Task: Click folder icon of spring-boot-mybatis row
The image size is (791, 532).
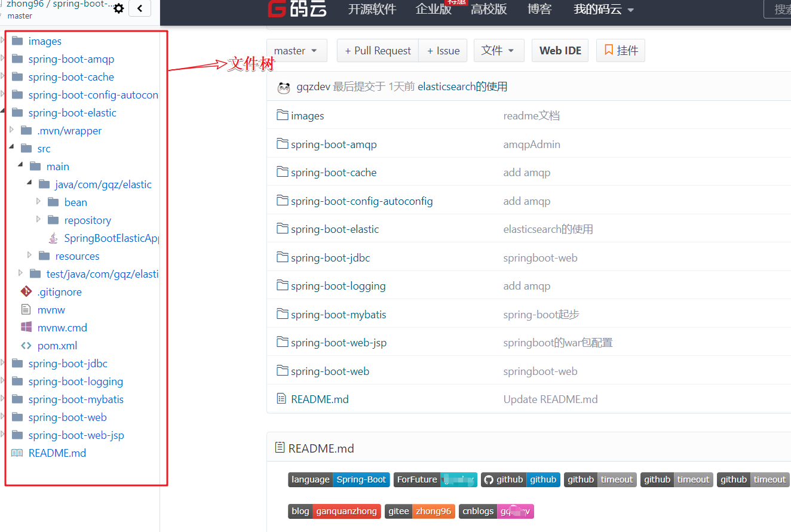Action: tap(283, 314)
